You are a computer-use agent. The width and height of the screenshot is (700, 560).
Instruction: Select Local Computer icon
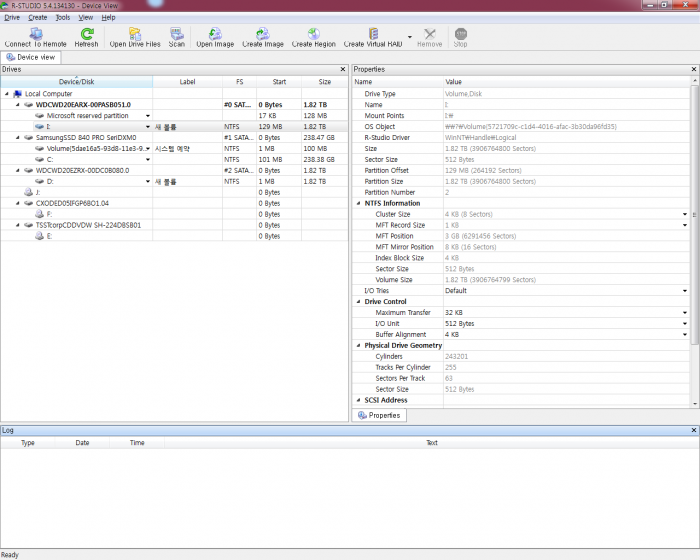tap(17, 94)
